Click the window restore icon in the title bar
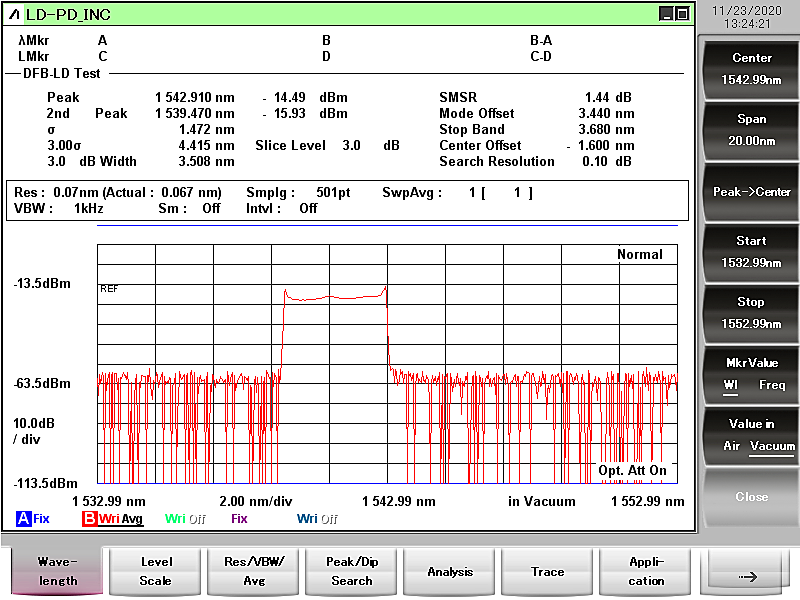The height and width of the screenshot is (600, 800). point(681,14)
